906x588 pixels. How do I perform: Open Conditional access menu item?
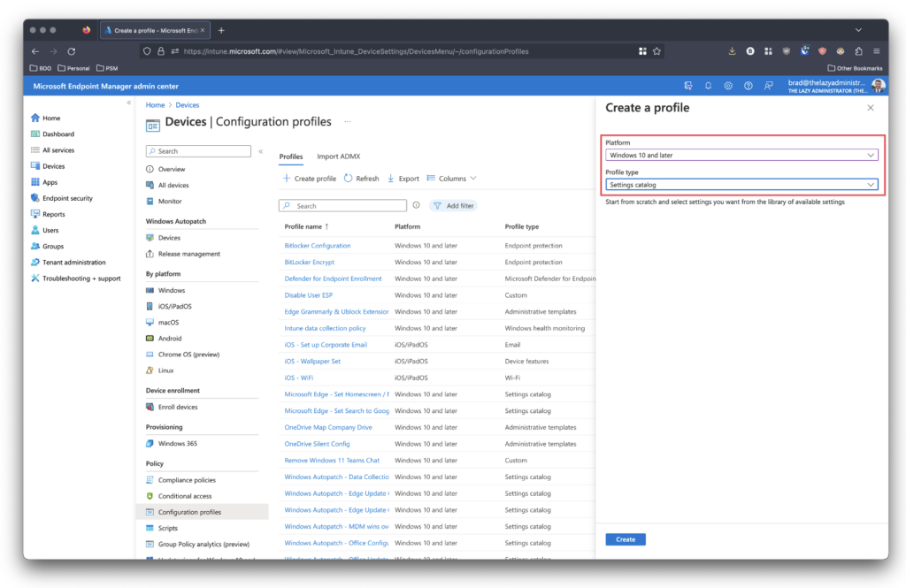point(185,496)
